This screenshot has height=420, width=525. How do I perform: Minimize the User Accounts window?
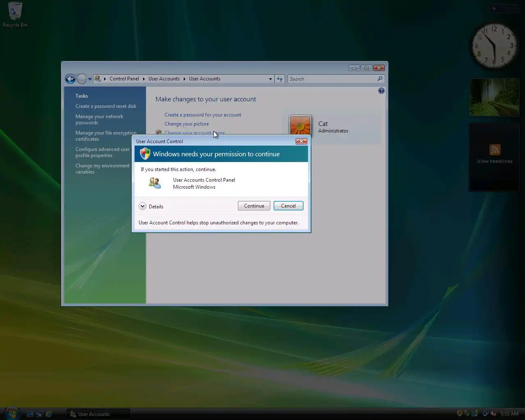click(354, 68)
